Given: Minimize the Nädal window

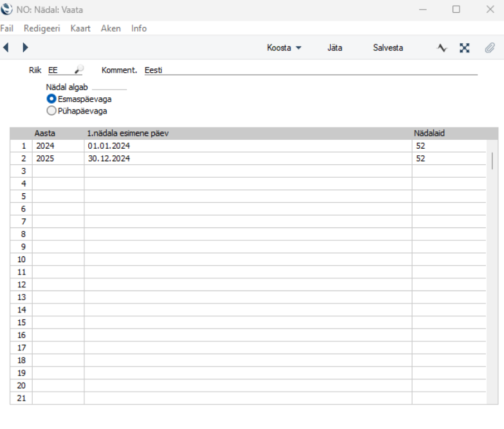Looking at the screenshot, I should [x=423, y=10].
